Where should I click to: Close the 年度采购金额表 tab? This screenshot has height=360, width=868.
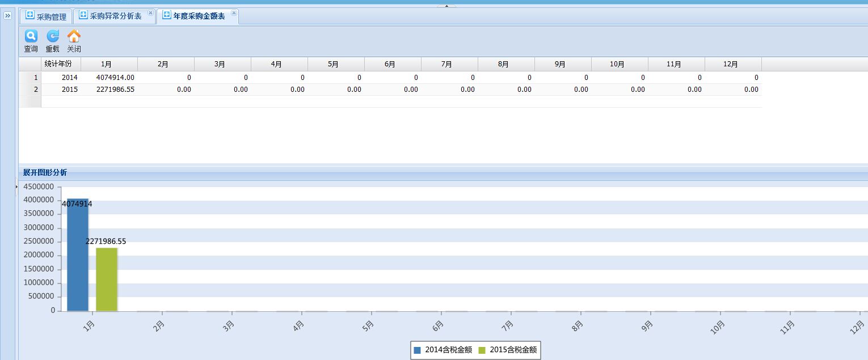pos(234,12)
